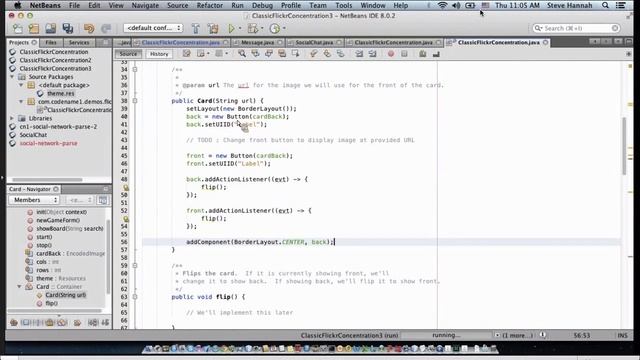Collapse the default package node

(21, 85)
